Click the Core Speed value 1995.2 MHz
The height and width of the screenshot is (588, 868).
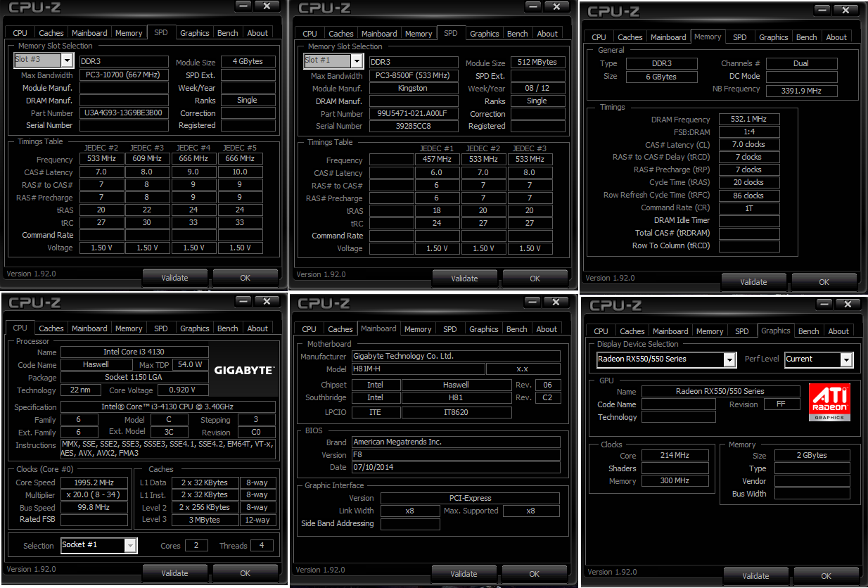tap(94, 482)
